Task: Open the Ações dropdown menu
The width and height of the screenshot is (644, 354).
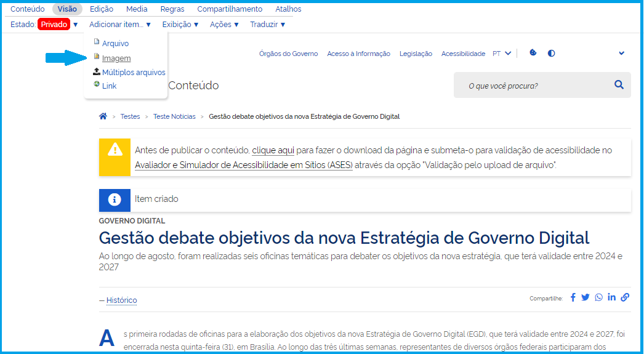Action: (224, 24)
